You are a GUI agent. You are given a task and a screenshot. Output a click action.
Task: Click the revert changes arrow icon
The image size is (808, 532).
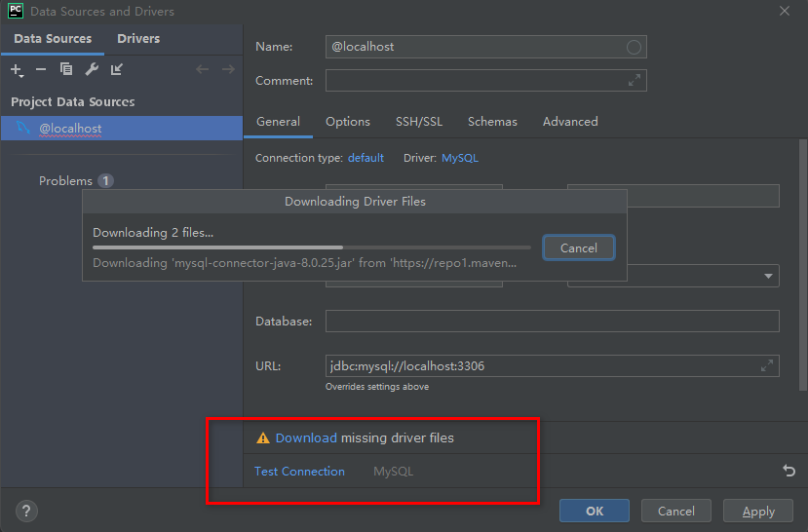click(x=789, y=471)
